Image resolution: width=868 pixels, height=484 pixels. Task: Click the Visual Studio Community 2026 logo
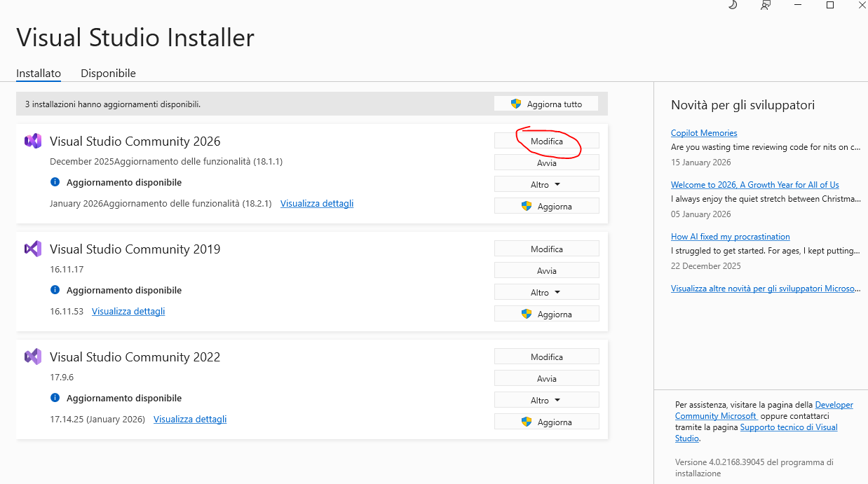click(x=32, y=141)
